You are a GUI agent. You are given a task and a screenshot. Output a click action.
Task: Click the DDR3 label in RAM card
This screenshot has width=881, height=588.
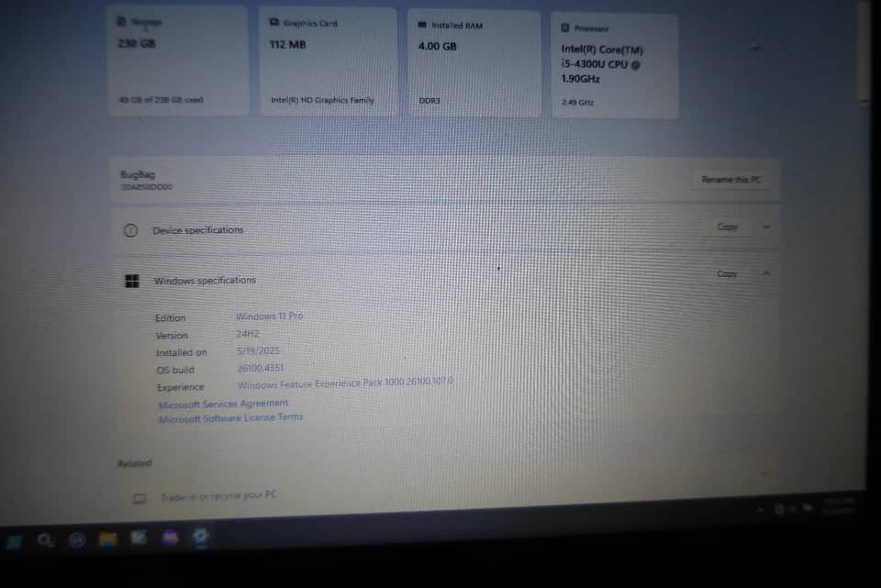429,101
